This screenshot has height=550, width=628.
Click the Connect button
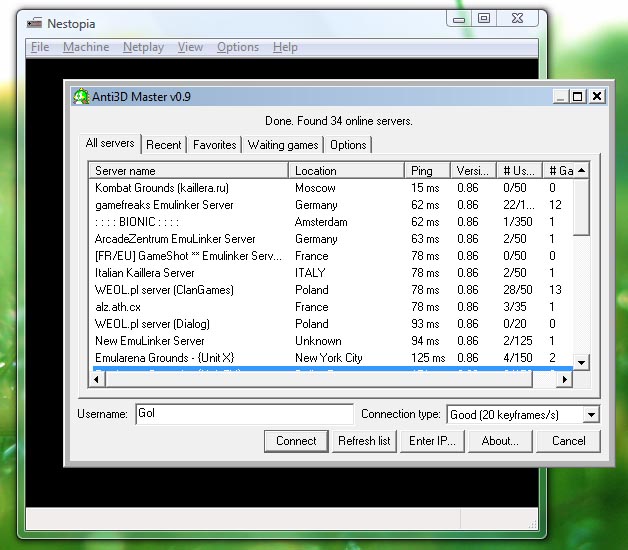coord(296,441)
